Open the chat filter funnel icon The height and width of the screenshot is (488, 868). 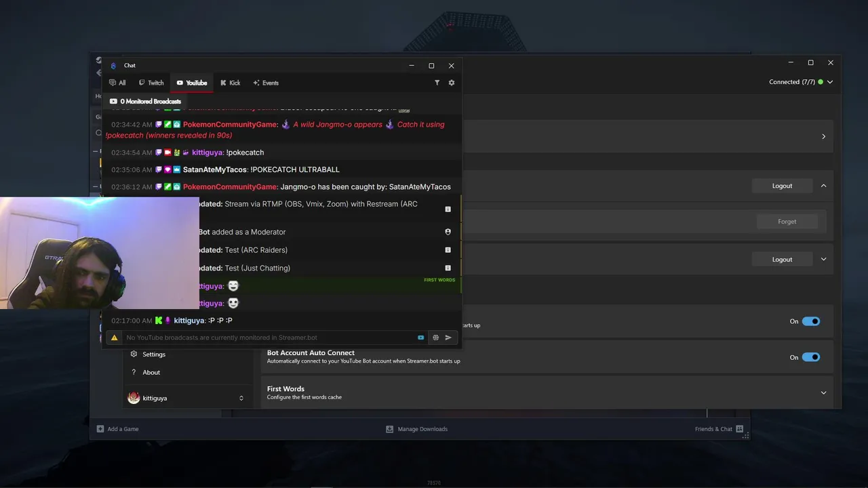(x=437, y=83)
